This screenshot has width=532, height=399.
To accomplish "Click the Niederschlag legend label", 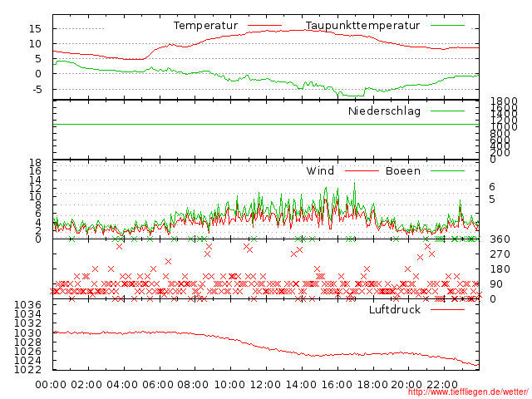I will [x=384, y=111].
